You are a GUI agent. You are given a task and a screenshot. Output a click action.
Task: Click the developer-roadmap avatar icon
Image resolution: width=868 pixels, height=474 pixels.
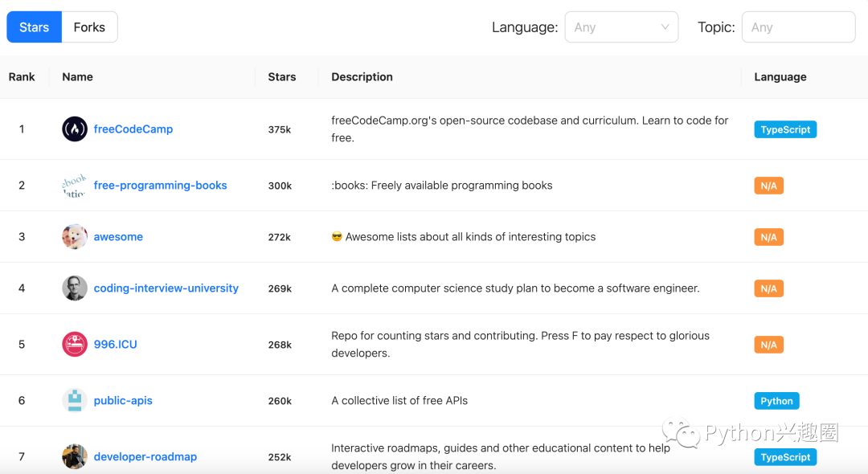click(75, 456)
